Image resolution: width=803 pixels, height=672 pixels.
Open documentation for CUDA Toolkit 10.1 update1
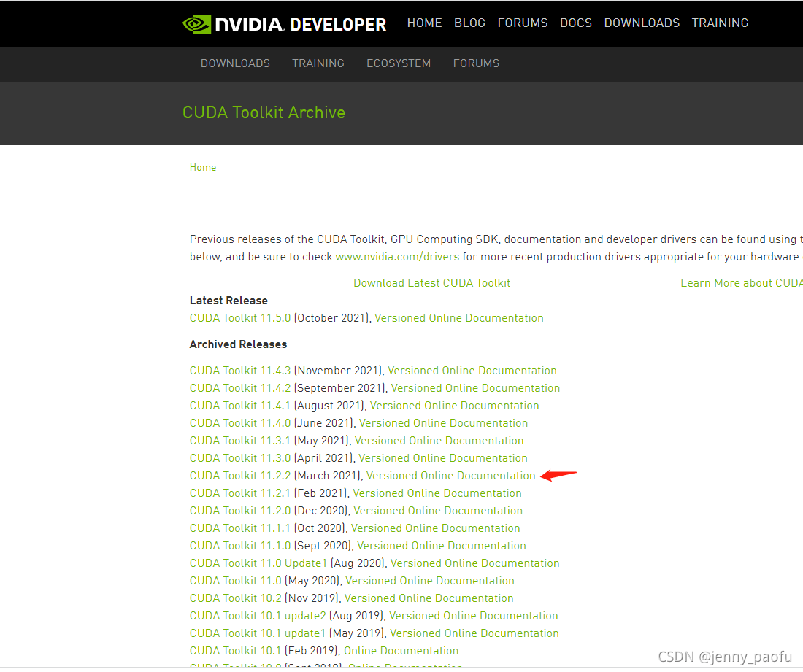click(474, 633)
